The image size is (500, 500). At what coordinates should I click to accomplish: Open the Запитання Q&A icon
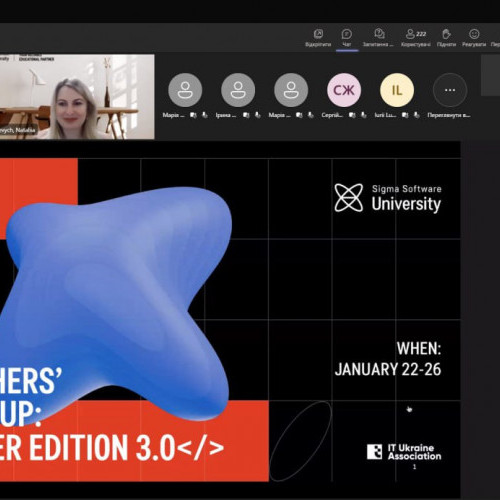click(379, 34)
